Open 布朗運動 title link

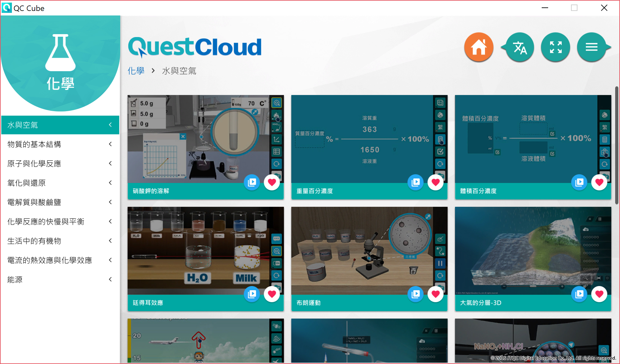click(x=308, y=303)
